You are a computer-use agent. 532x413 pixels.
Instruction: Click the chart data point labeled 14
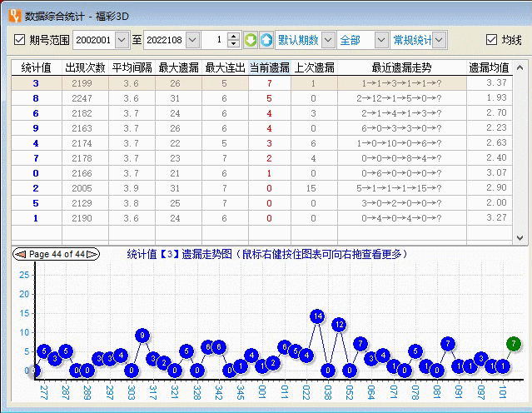[317, 316]
